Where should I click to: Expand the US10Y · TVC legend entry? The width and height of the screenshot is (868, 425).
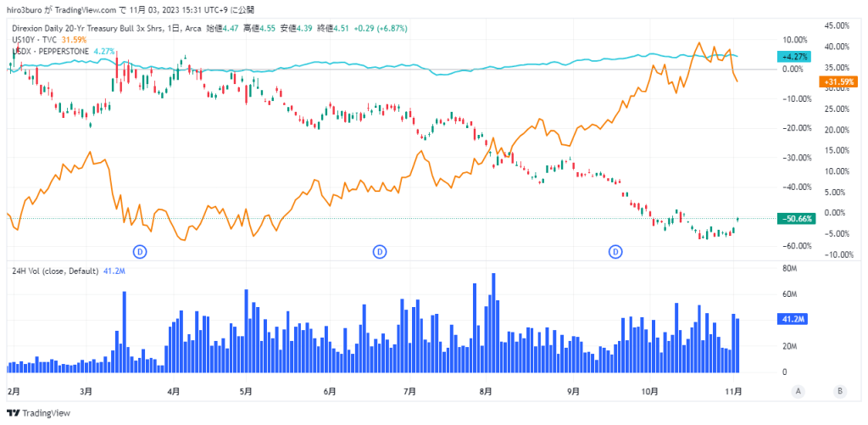(36, 39)
